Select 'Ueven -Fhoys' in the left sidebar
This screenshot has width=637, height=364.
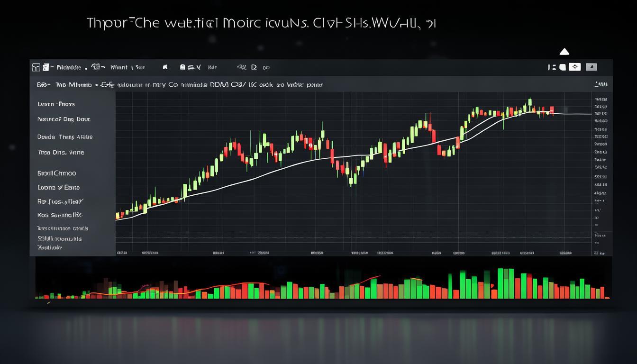pos(56,104)
